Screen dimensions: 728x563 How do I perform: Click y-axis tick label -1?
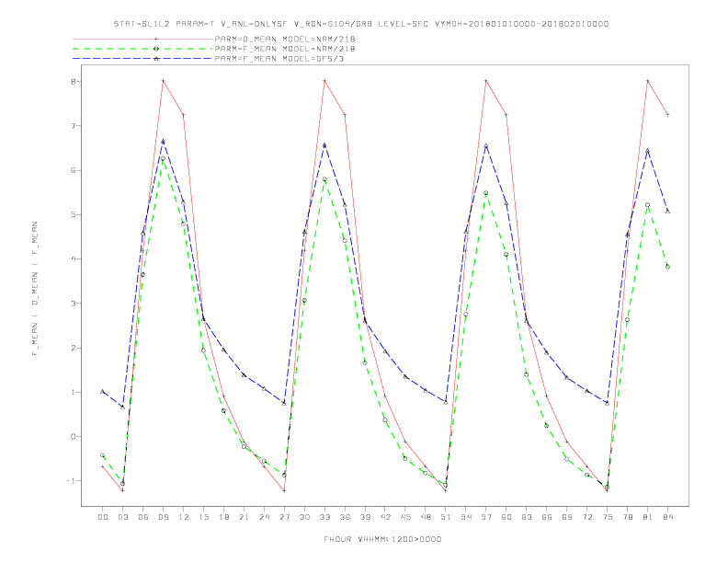point(71,481)
